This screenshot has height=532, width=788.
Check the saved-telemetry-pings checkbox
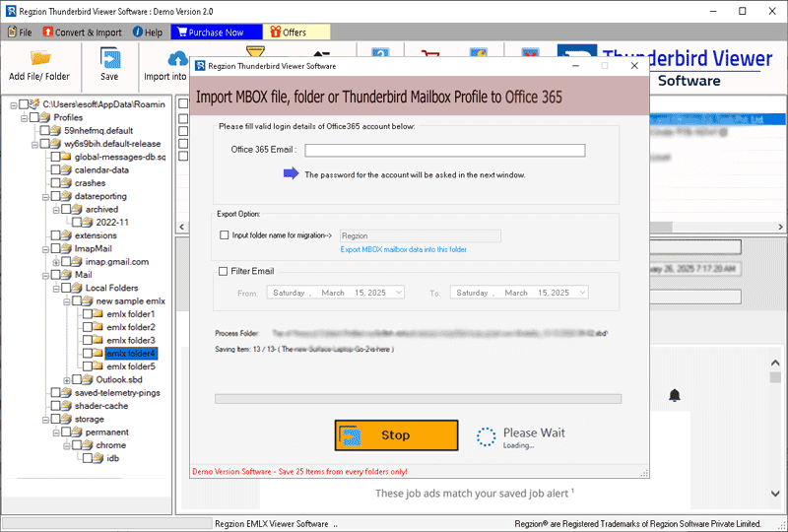(55, 392)
